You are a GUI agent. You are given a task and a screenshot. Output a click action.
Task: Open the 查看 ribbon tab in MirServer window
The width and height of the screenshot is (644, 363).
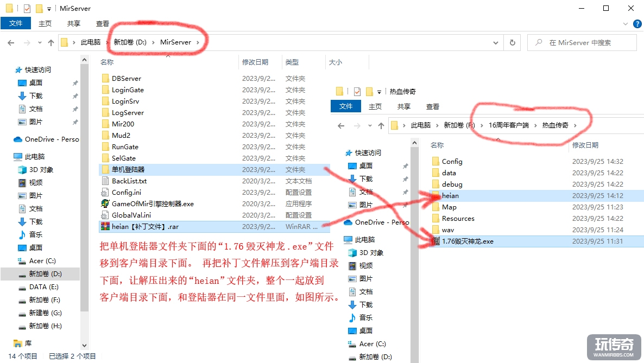[103, 23]
